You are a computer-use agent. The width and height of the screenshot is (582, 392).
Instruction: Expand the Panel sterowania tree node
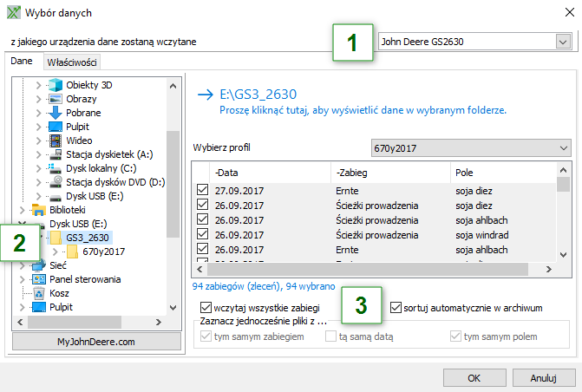22,280
